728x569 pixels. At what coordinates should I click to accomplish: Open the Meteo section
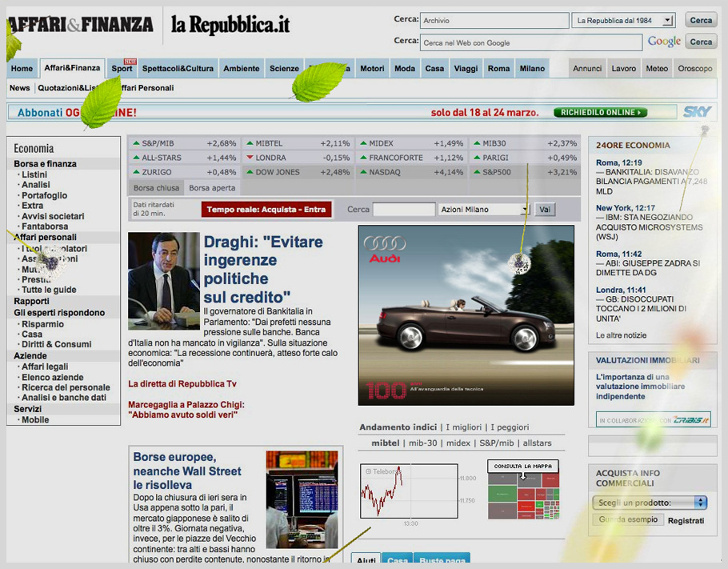pyautogui.click(x=657, y=68)
